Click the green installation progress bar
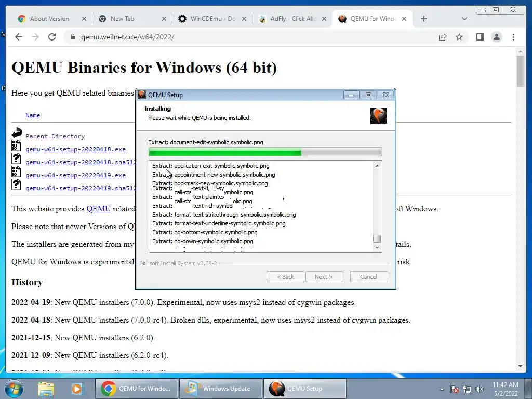This screenshot has width=532, height=399. click(x=265, y=152)
